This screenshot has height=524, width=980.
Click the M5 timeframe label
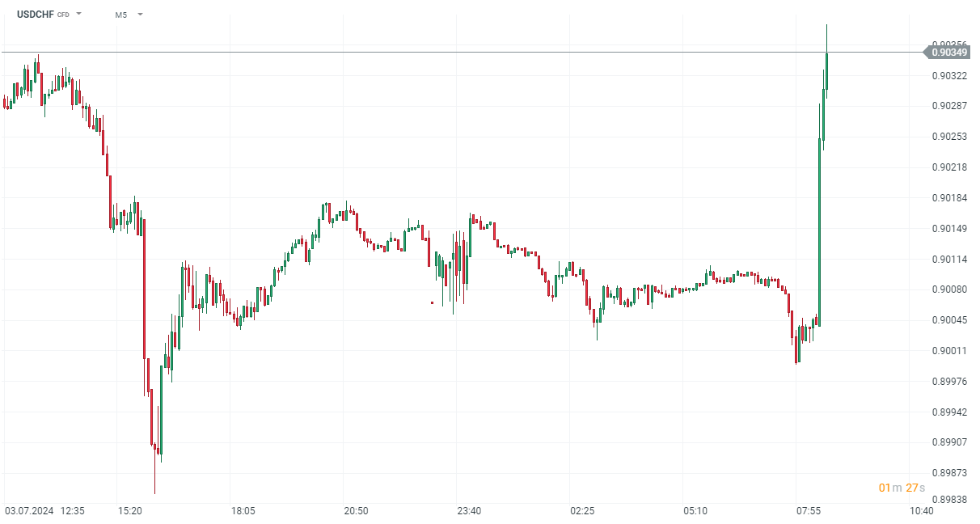(x=121, y=15)
